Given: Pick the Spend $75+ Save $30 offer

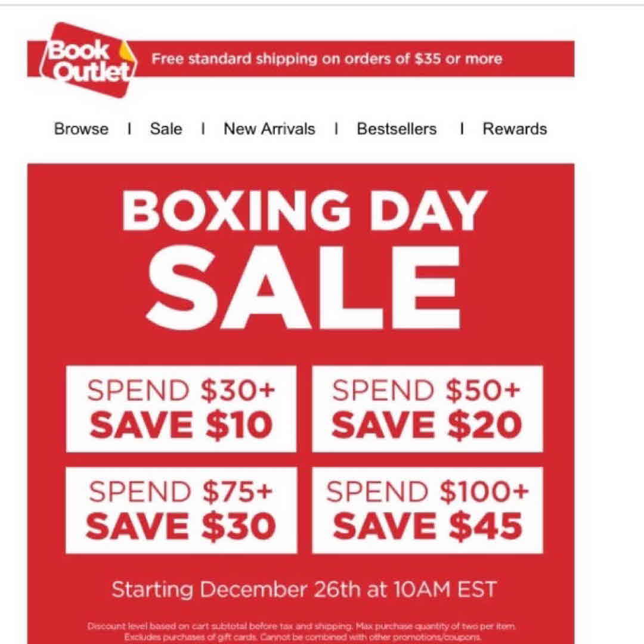Looking at the screenshot, I should [x=181, y=510].
